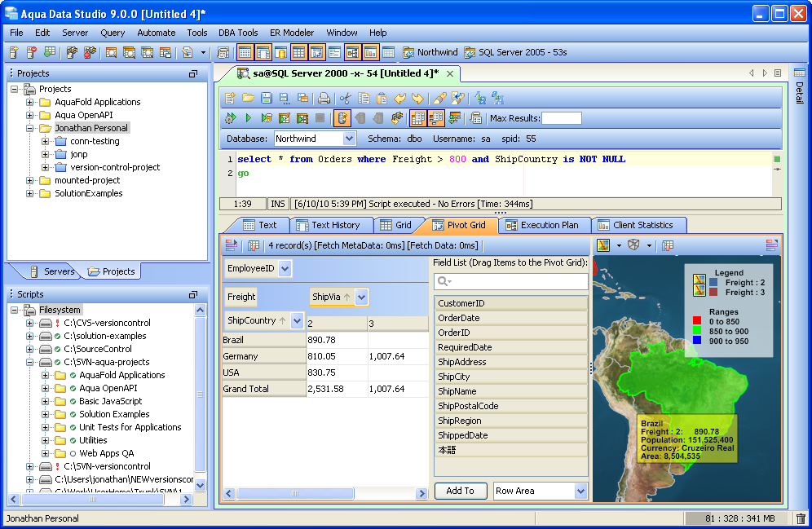Open the EmployeeID filter dropdown
The height and width of the screenshot is (529, 812).
tap(285, 269)
